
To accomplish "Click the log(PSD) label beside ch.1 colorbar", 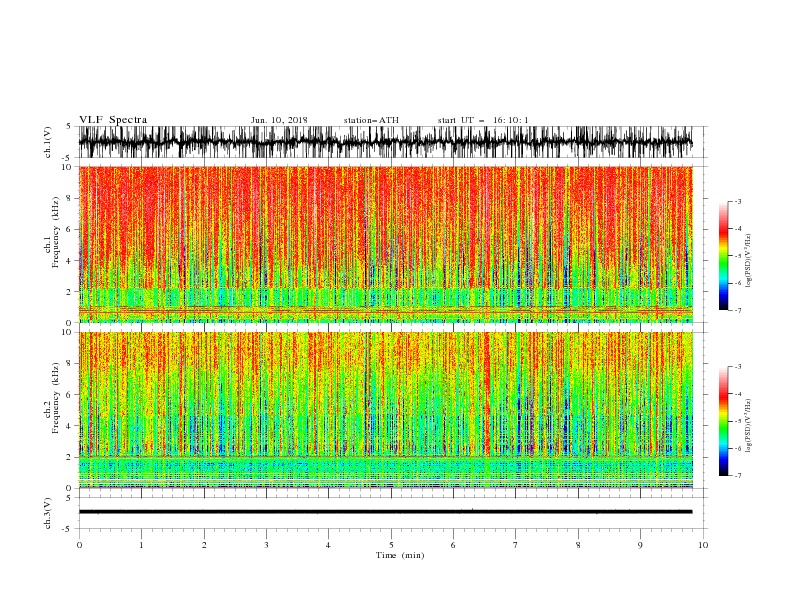I will click(748, 261).
